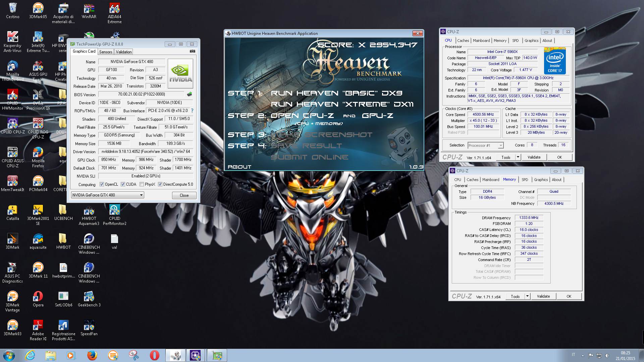Open Adobe Reader XI shortcut
Screen dimensions: 644x362
tap(38, 330)
